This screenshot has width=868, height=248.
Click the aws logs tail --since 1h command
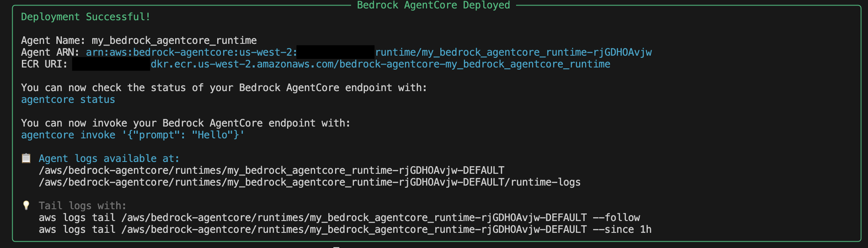point(345,229)
